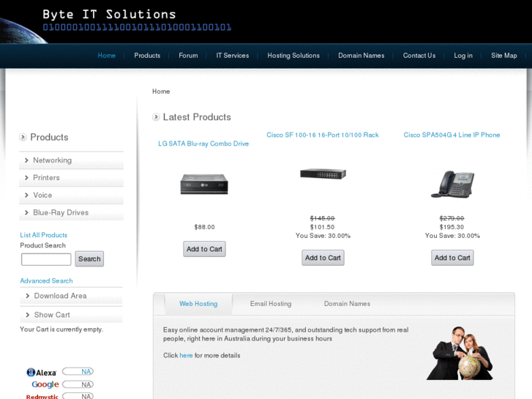Click the Byte IT Solutions site title

click(109, 15)
